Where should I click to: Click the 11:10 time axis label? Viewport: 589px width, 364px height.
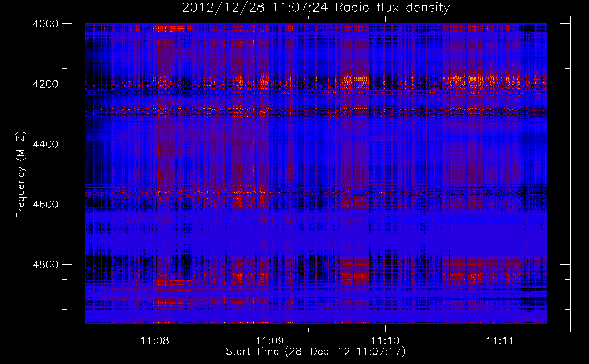click(385, 341)
